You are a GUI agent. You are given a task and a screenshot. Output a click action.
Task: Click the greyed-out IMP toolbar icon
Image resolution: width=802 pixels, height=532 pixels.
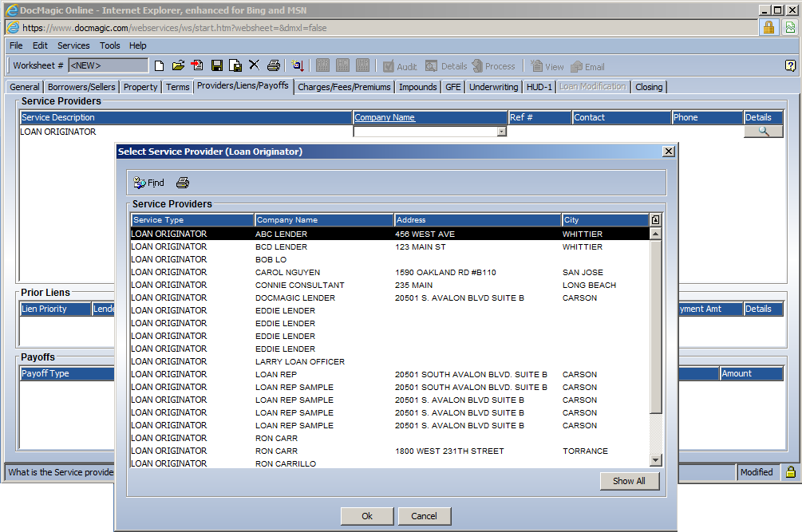point(362,65)
